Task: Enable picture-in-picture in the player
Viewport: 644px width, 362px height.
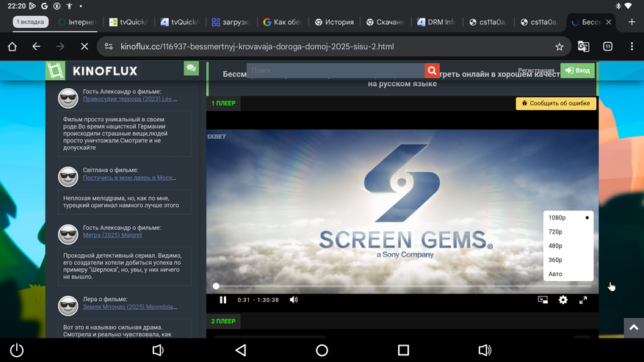Action: coord(543,300)
